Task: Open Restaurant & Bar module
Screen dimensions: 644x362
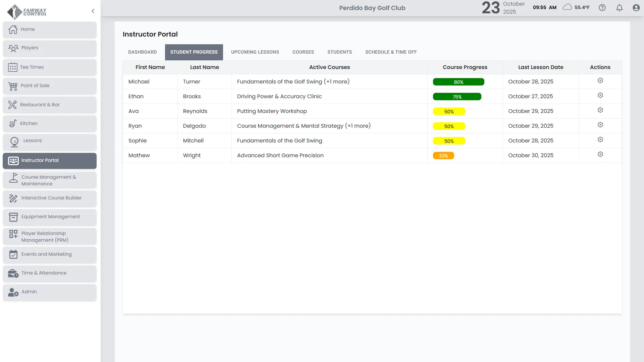Action: (x=50, y=105)
